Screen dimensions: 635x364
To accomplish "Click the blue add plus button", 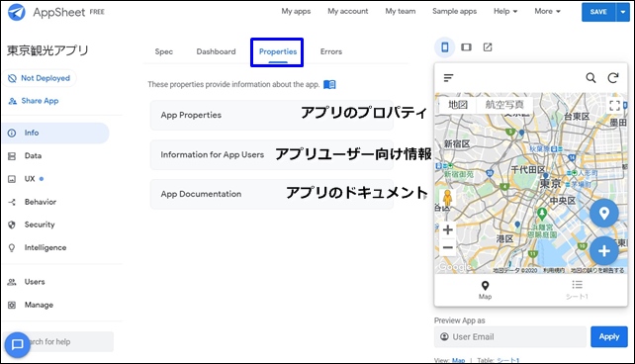I will pos(603,251).
